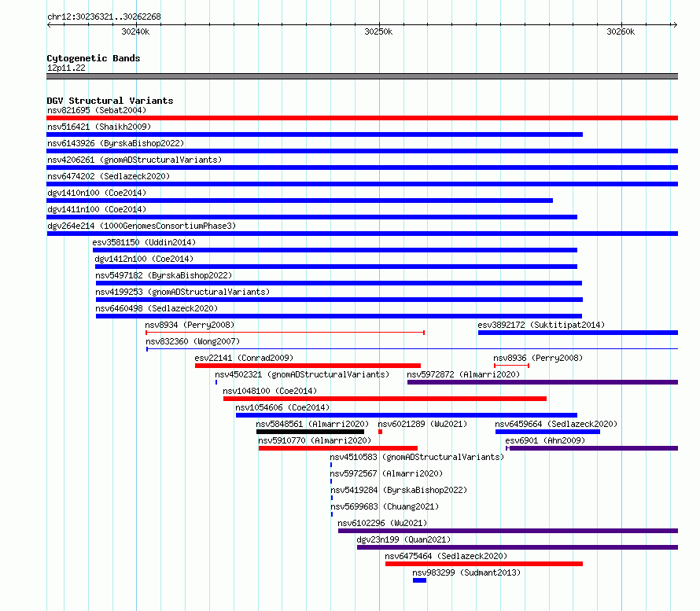Open nsv6475464 (Sedlazeck2020) label

tap(446, 556)
